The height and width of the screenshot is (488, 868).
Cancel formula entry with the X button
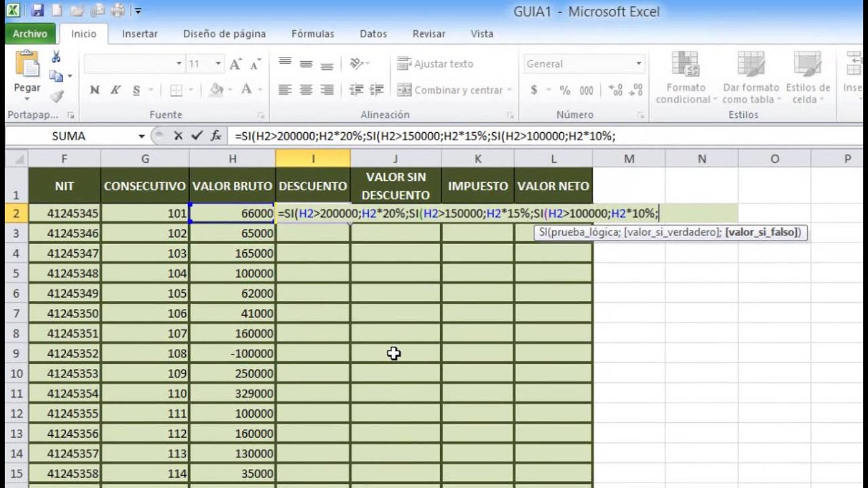[x=178, y=136]
